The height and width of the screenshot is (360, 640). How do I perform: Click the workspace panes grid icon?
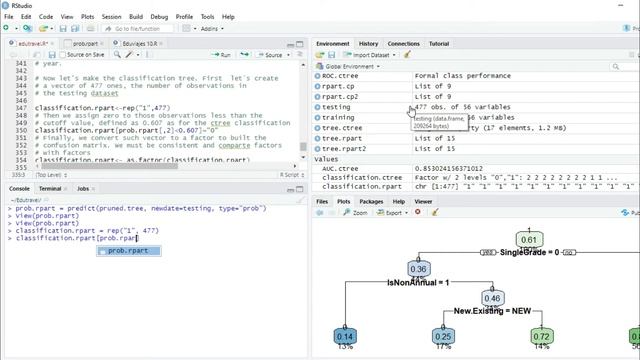187,29
